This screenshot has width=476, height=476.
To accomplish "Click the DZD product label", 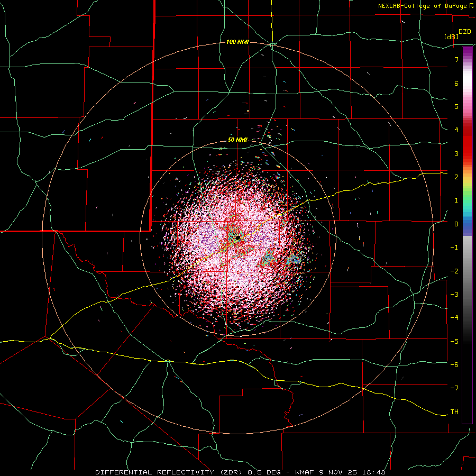I will (x=465, y=32).
